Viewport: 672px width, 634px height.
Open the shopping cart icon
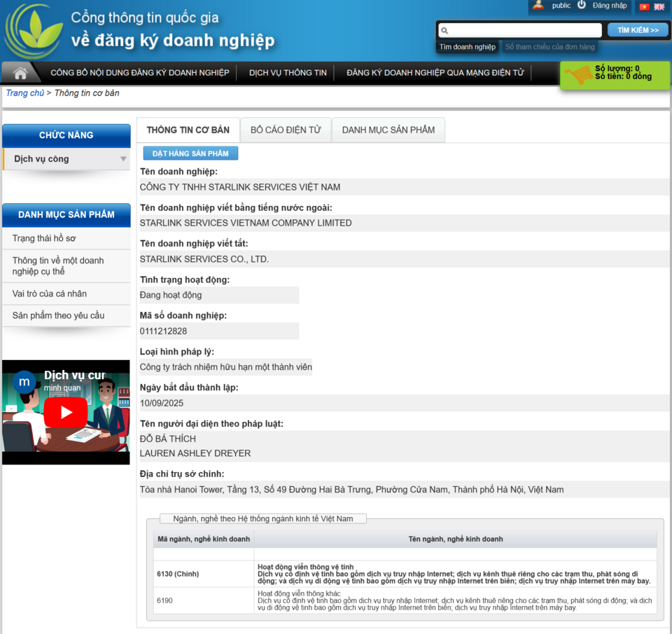pos(579,75)
